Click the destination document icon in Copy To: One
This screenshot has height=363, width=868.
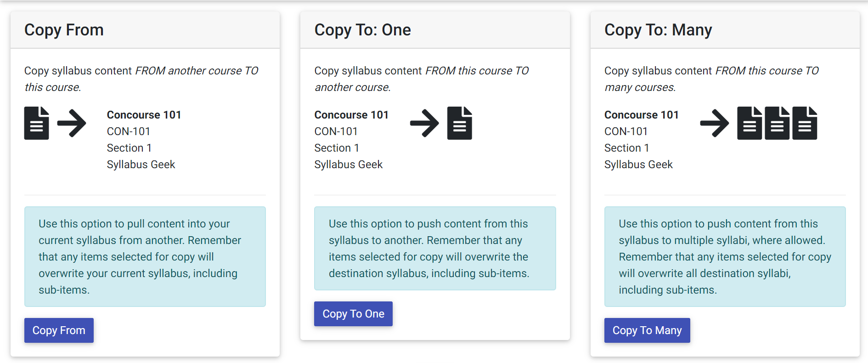click(x=460, y=123)
